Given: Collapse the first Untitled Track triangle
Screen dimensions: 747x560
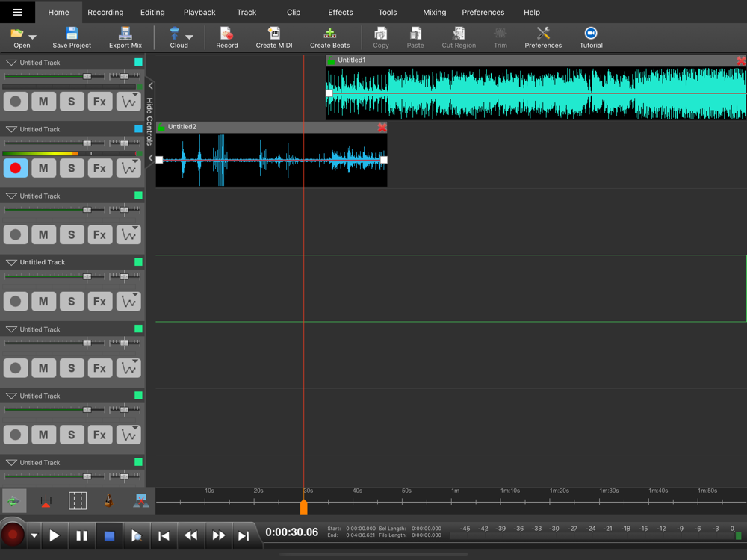Looking at the screenshot, I should 11,63.
